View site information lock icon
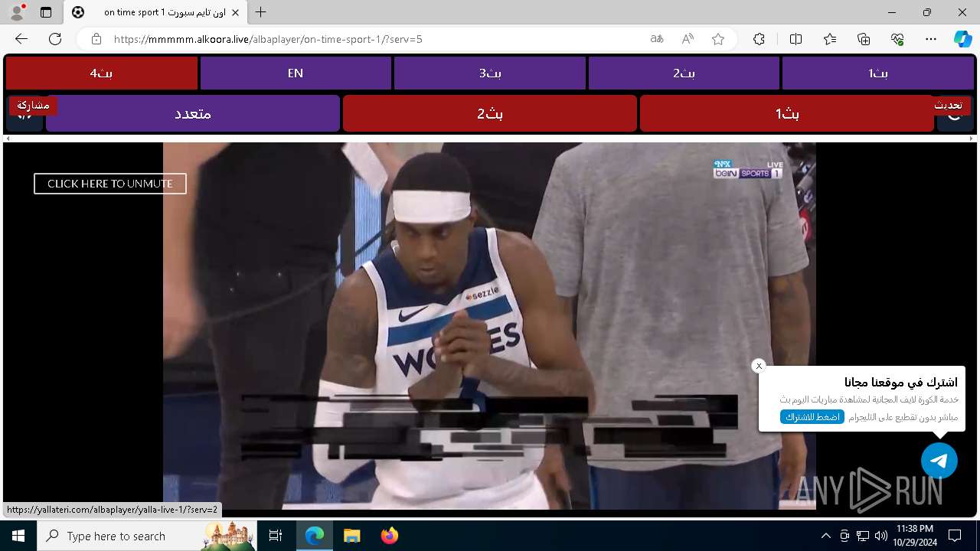 click(96, 39)
